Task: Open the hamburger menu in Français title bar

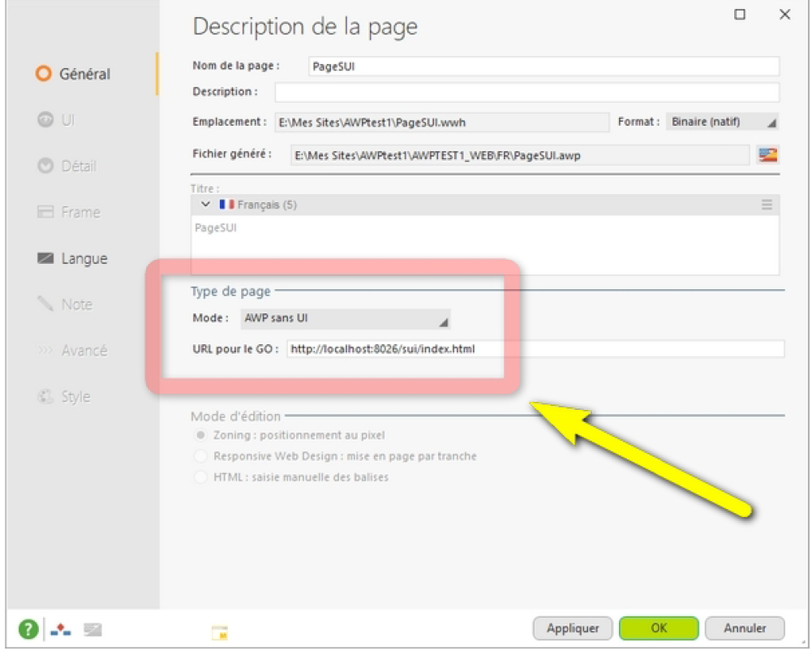Action: pos(767,205)
